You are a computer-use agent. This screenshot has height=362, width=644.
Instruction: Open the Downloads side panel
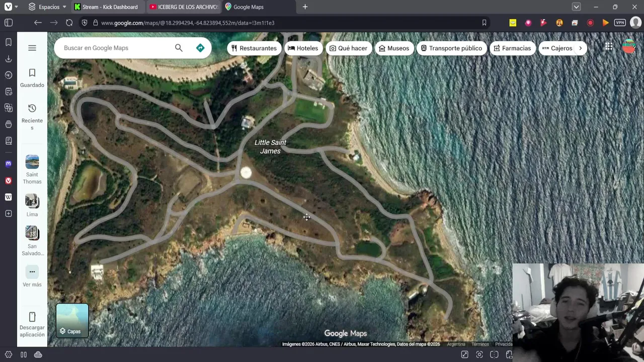[x=9, y=59]
